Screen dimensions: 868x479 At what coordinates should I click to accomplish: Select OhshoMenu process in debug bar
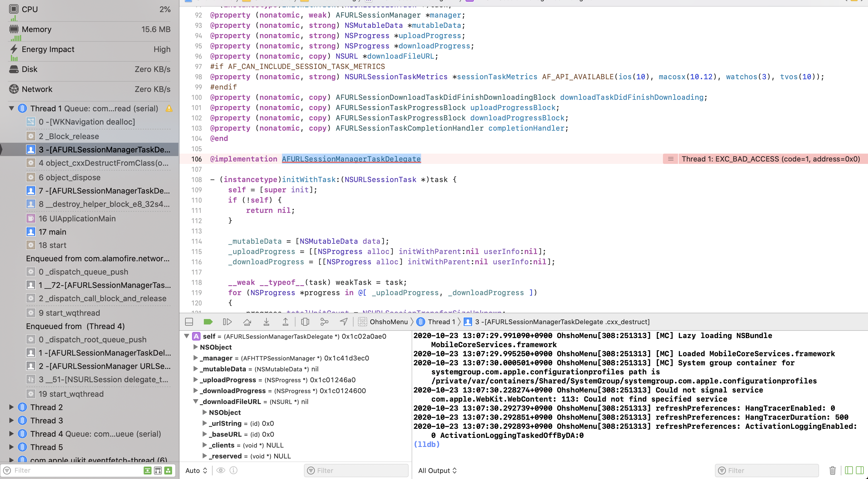383,322
